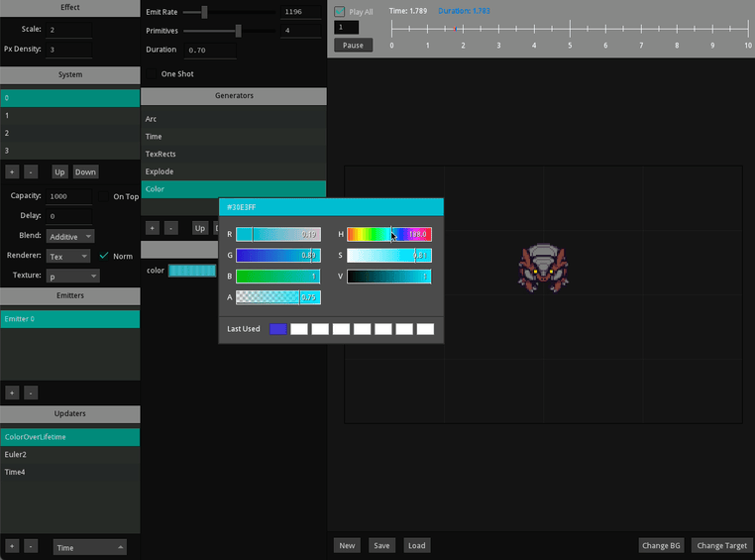Expand the updater type dropdown showing Time
The height and width of the screenshot is (560, 755).
(x=90, y=547)
